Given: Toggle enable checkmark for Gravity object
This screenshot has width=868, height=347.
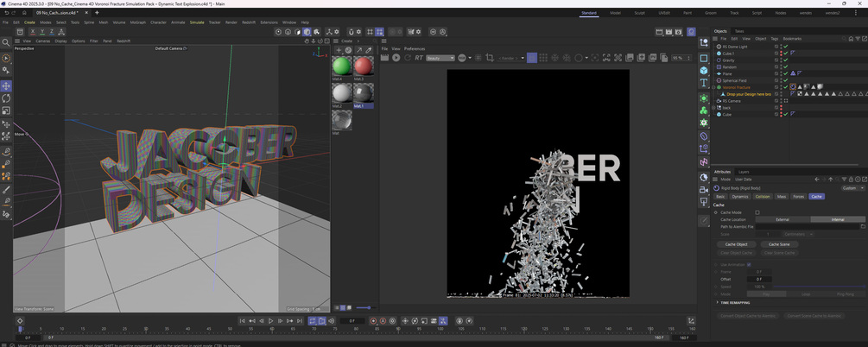Looking at the screenshot, I should (x=785, y=60).
